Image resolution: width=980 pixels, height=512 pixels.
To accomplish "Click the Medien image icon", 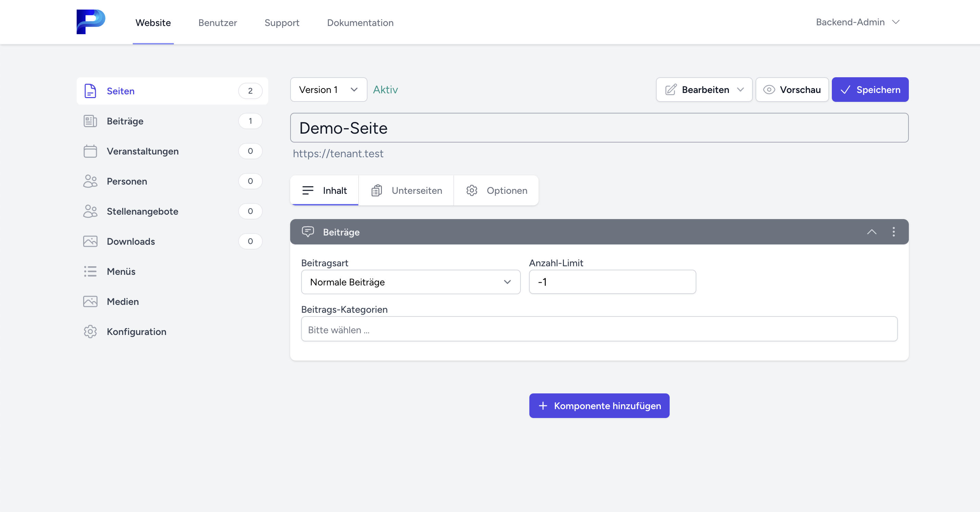I will (90, 301).
